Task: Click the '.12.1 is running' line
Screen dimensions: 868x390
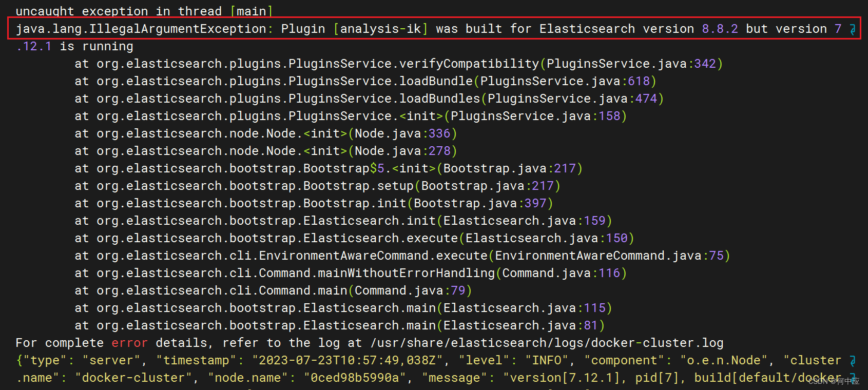Action: coord(74,46)
